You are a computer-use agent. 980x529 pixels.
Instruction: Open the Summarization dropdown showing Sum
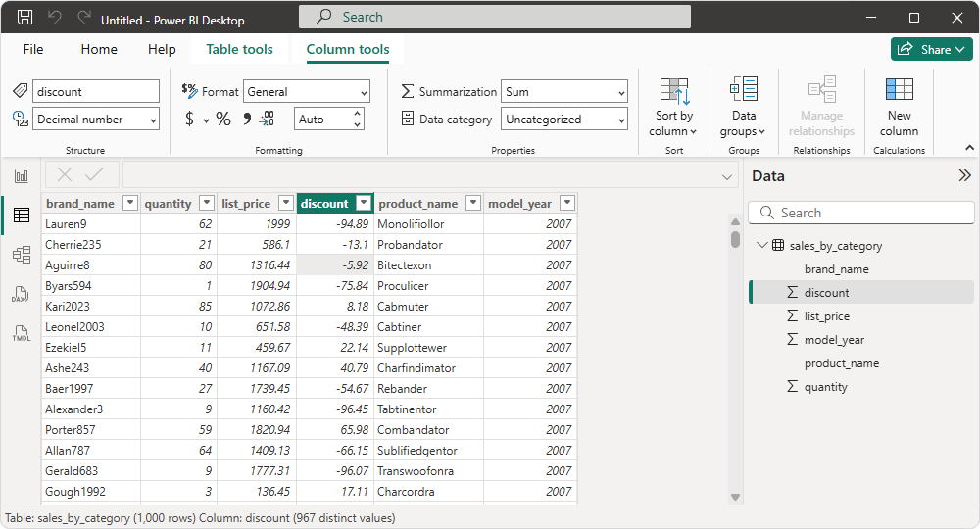pyautogui.click(x=564, y=92)
